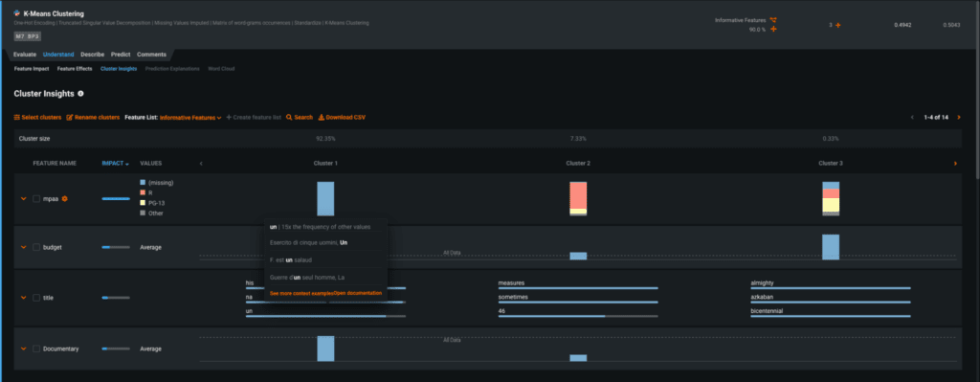Image resolution: width=980 pixels, height=382 pixels.
Task: Open the Comments tab
Action: click(x=152, y=55)
